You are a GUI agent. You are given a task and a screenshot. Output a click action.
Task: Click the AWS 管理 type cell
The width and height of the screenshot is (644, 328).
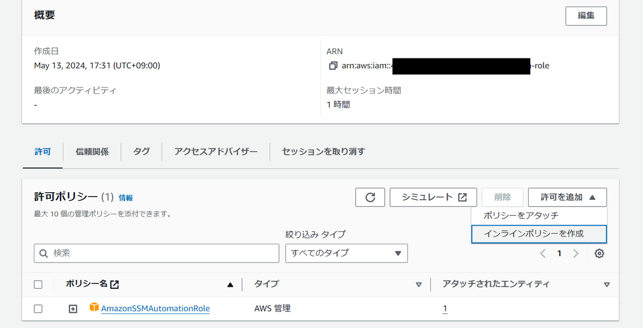pyautogui.click(x=273, y=309)
